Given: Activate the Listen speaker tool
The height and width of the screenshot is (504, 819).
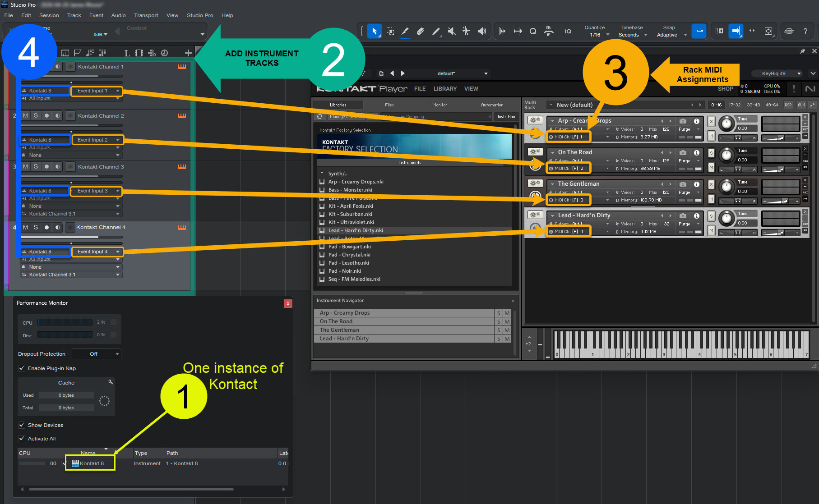Looking at the screenshot, I should click(x=482, y=31).
